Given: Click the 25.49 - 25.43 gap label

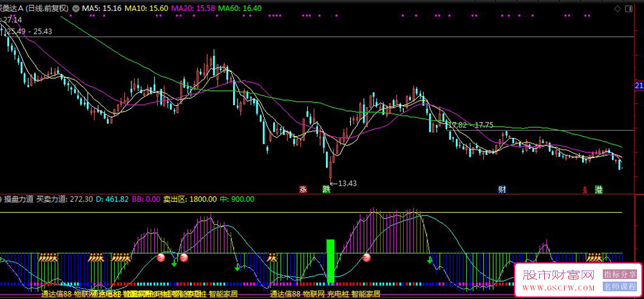Looking at the screenshot, I should 30,31.
